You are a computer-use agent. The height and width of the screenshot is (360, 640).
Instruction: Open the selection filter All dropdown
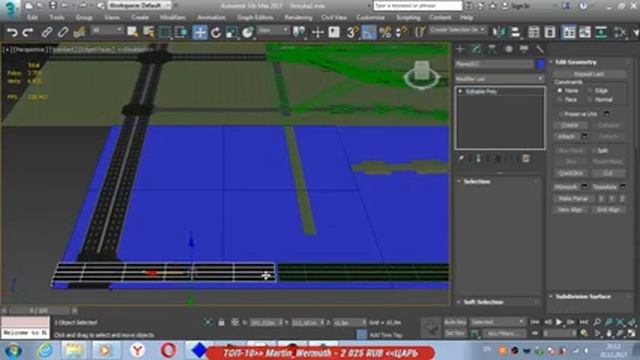(x=107, y=30)
